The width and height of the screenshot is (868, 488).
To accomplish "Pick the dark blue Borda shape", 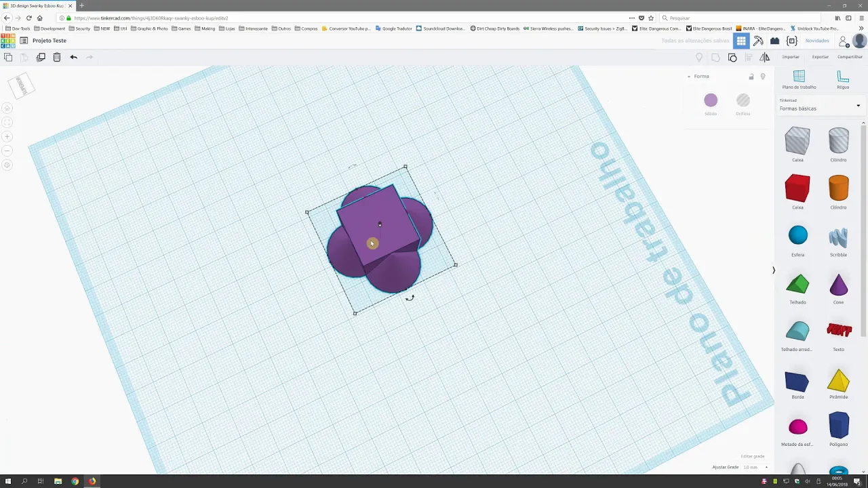I will 797,382.
